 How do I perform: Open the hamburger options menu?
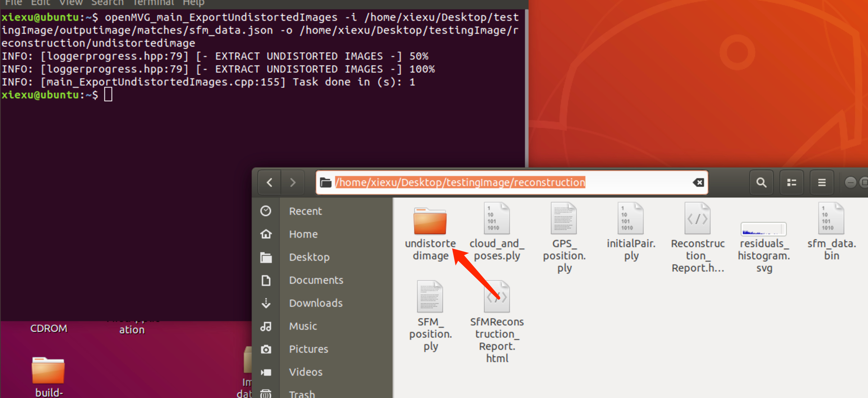click(822, 182)
